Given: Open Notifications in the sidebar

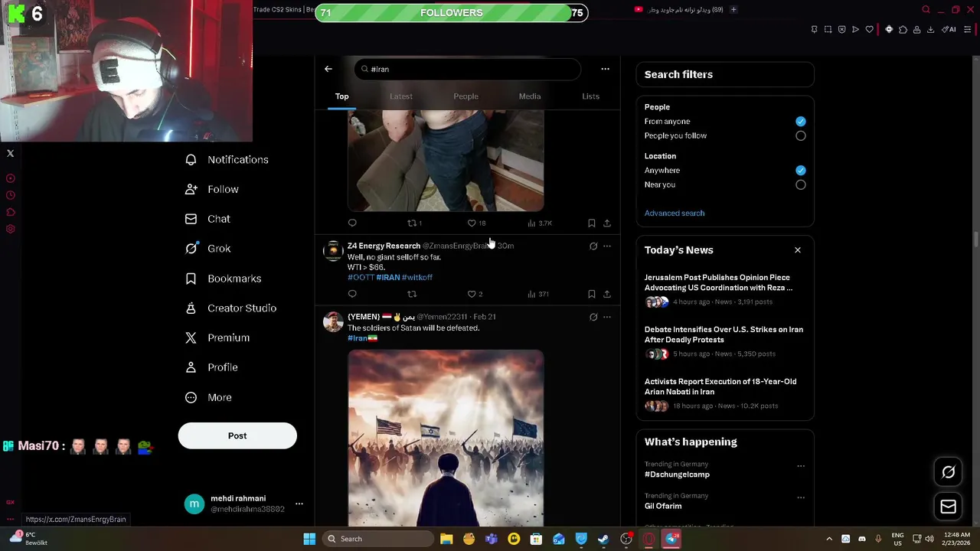Looking at the screenshot, I should click(x=227, y=159).
